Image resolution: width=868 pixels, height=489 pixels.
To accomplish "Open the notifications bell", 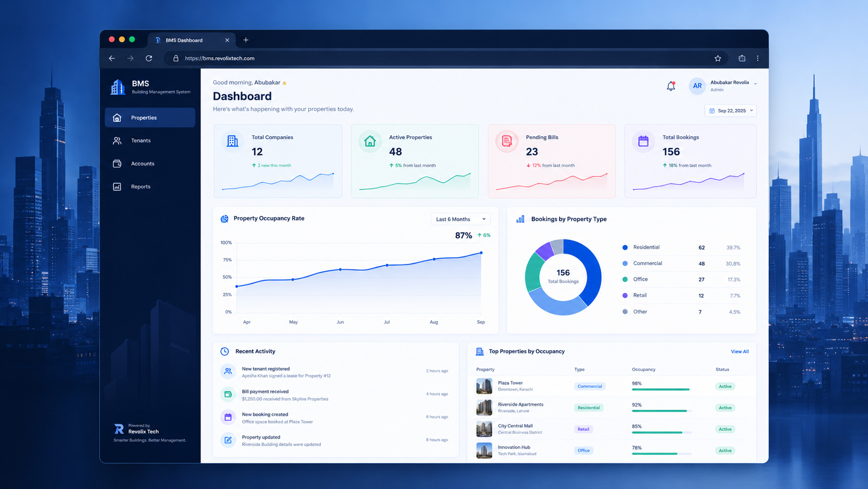I will (x=671, y=86).
